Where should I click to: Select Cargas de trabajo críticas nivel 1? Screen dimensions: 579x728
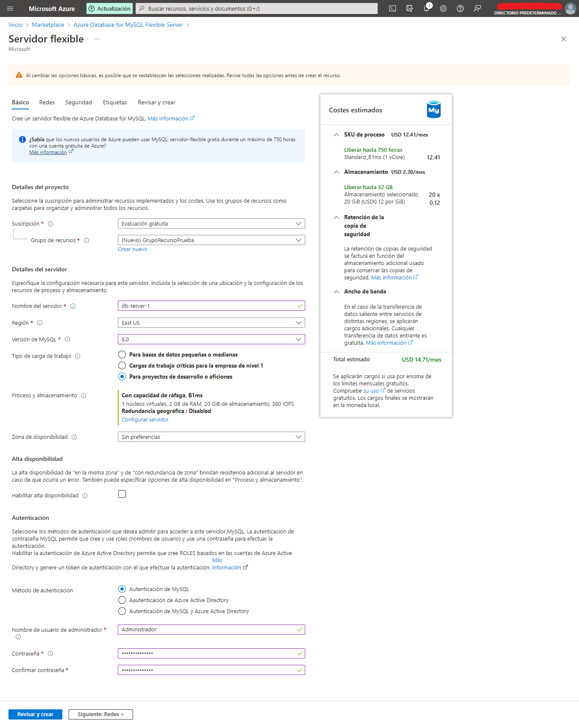click(122, 365)
